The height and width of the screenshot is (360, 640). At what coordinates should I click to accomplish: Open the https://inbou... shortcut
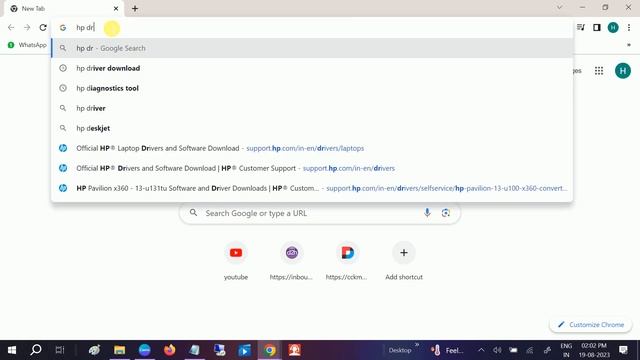[291, 261]
